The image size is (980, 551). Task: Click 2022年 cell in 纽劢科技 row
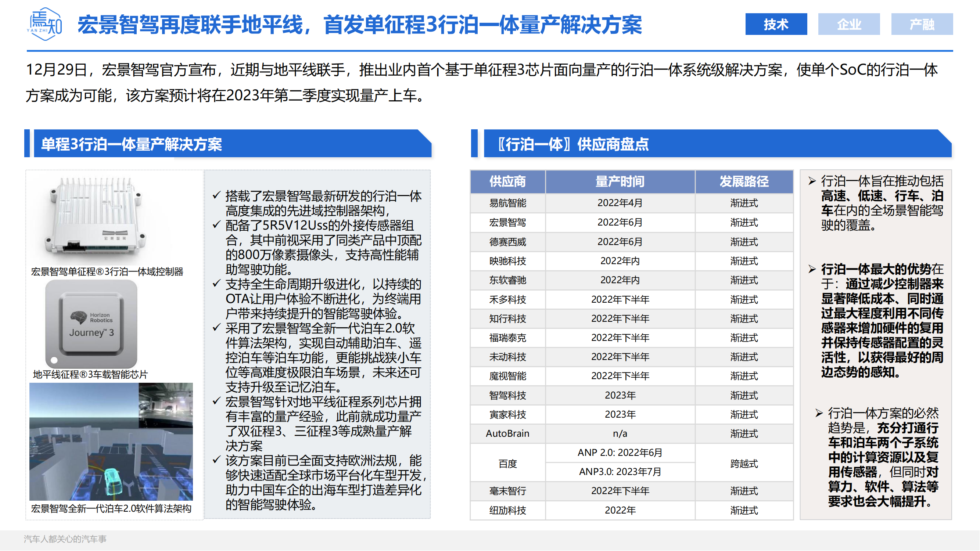[x=620, y=511]
